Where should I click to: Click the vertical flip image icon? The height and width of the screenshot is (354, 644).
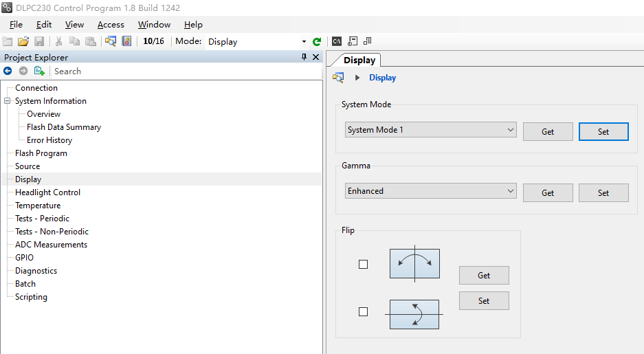(x=414, y=314)
